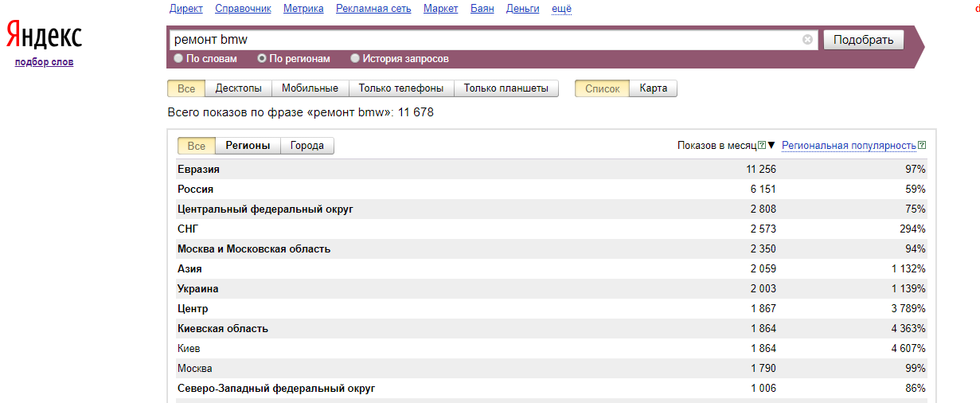Switch to the Мобильные device tab
Viewport: 980px width, 403px height.
(x=310, y=88)
